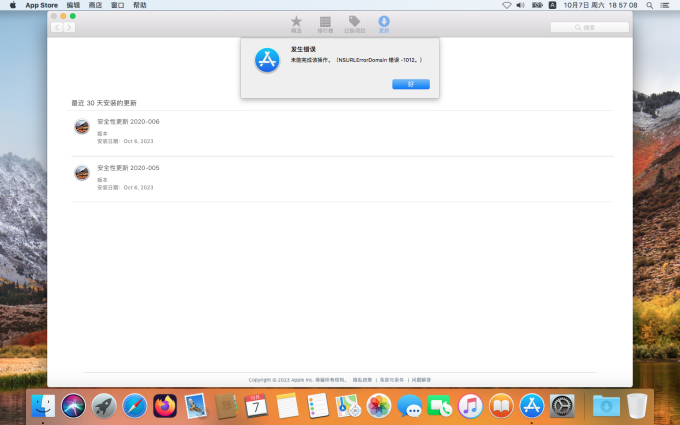Open the Downloads folder in the Dock

pyautogui.click(x=606, y=406)
